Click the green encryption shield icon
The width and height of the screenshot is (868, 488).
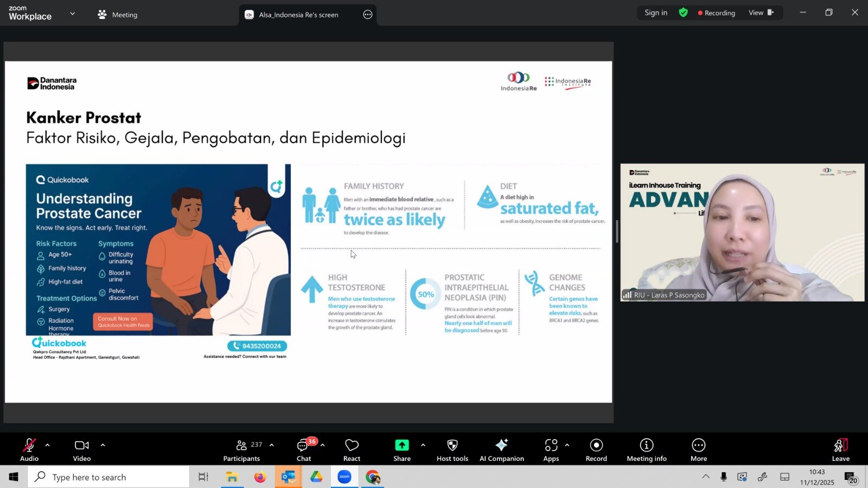coord(683,12)
